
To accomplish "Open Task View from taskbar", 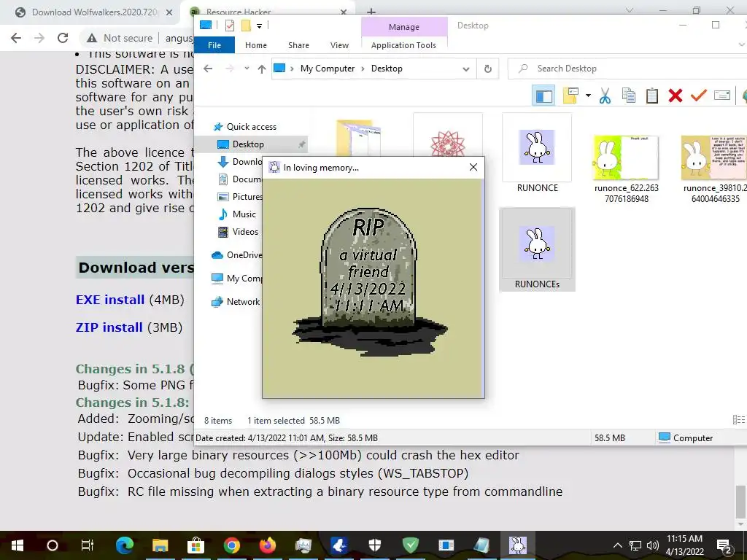I will click(x=88, y=545).
